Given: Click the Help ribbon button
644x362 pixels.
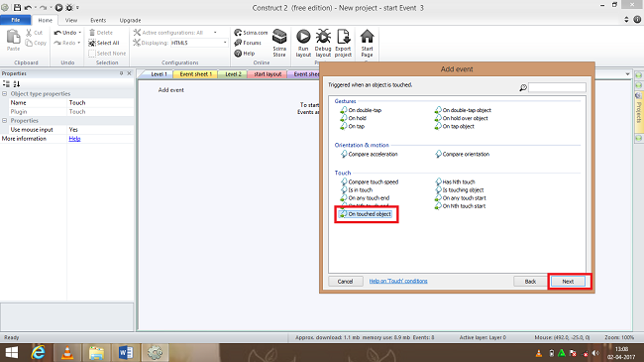Looking at the screenshot, I should coord(245,54).
